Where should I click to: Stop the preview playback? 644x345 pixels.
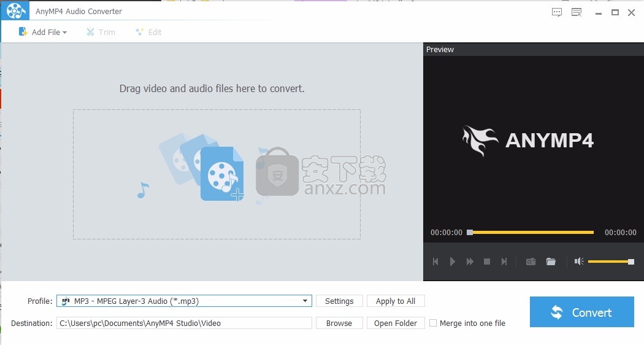pos(487,262)
